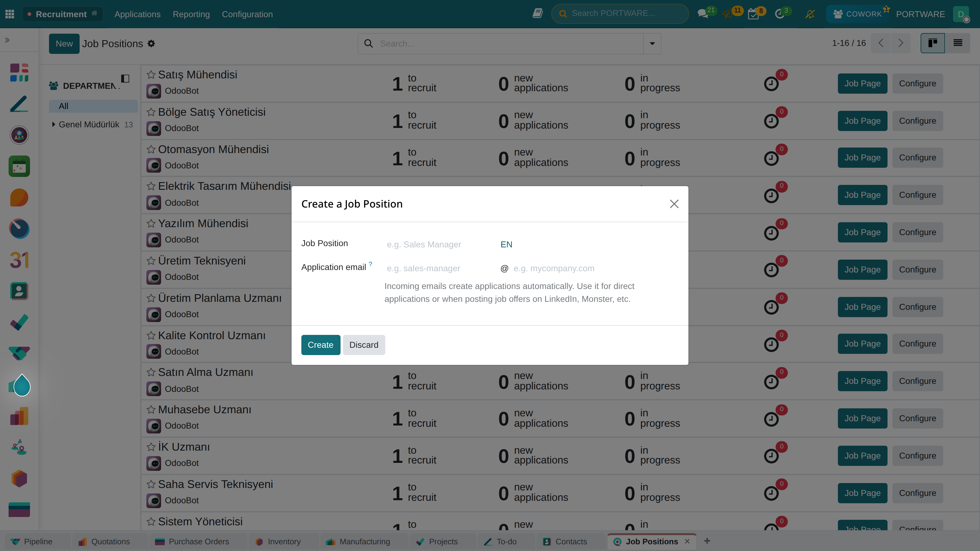This screenshot has width=980, height=551.
Task: Open activity clock for Satış Mühendisi
Action: (x=771, y=84)
